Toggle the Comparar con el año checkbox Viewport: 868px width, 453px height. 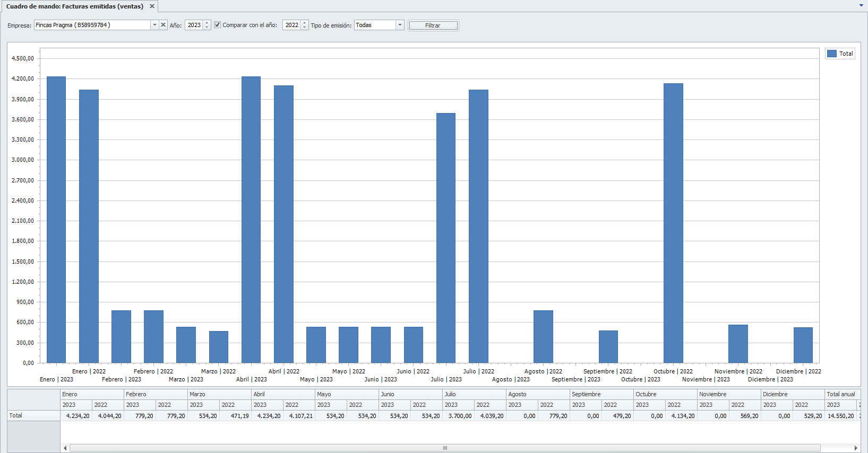point(217,25)
